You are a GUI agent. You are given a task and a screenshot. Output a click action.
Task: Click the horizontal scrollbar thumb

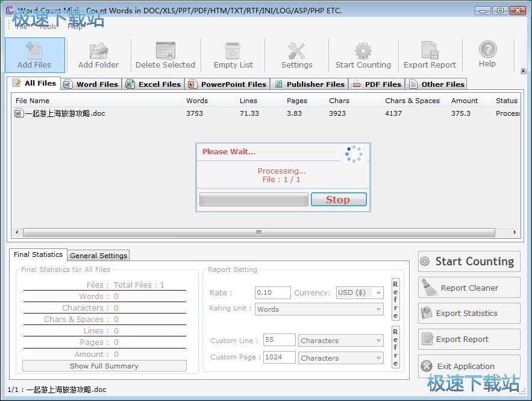click(259, 232)
